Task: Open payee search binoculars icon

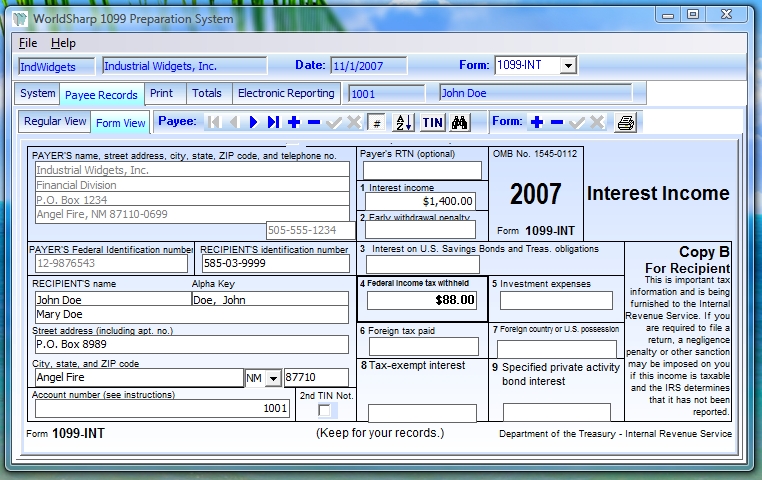Action: [x=460, y=123]
